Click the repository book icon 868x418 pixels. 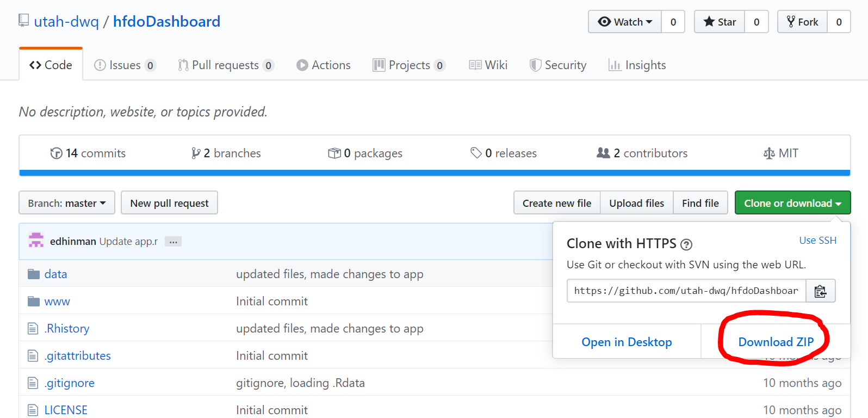point(23,21)
